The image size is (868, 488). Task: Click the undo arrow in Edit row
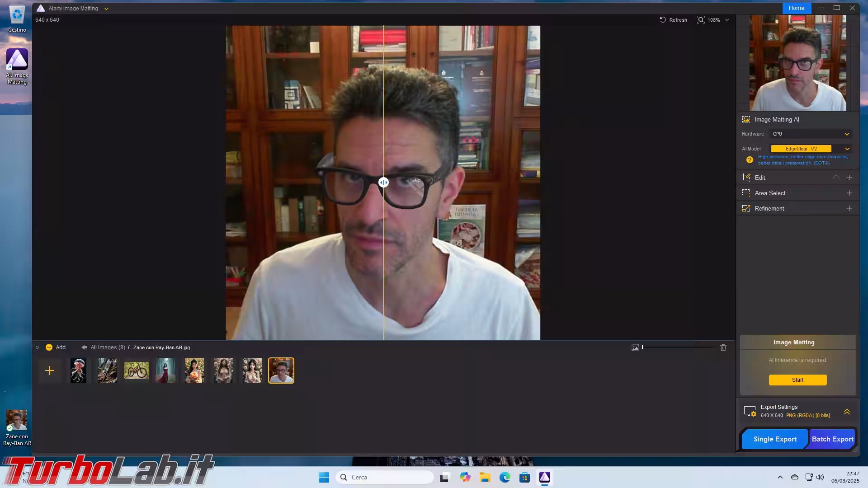coord(836,178)
